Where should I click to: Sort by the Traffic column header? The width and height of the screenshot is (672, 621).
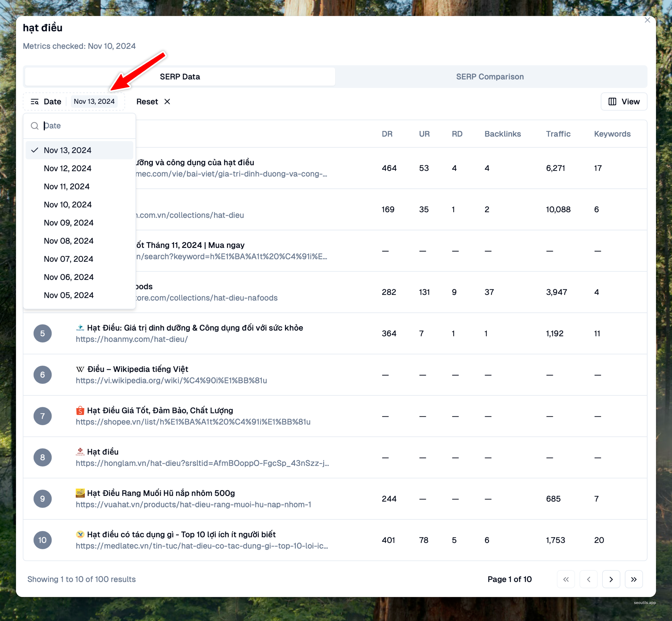558,134
